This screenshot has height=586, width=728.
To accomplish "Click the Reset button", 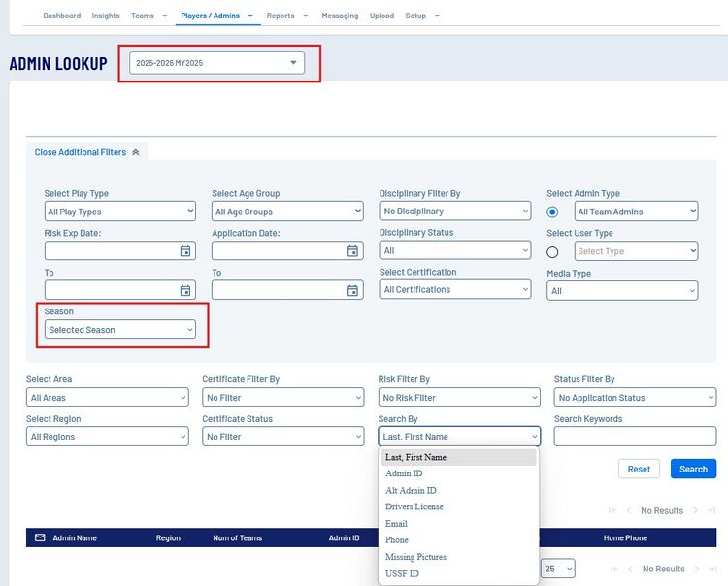I will (639, 469).
